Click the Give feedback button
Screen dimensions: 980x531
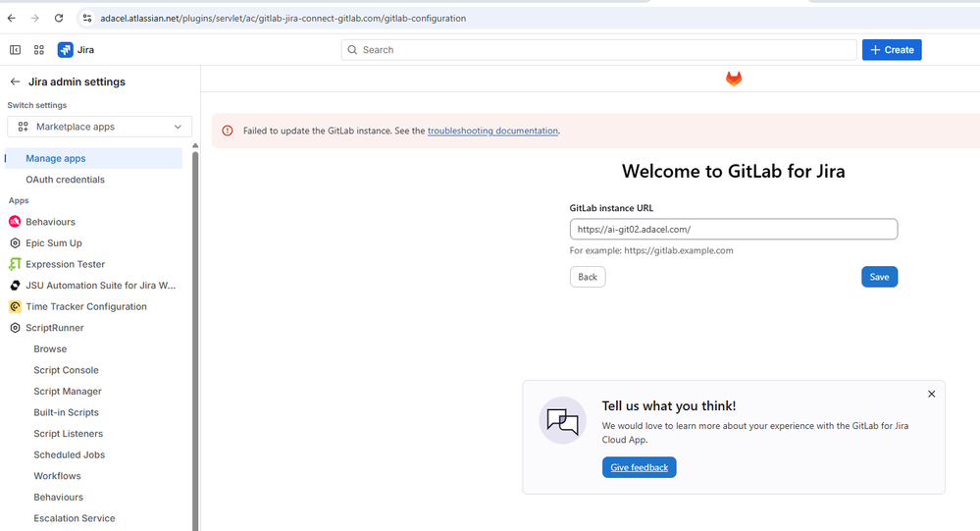640,467
